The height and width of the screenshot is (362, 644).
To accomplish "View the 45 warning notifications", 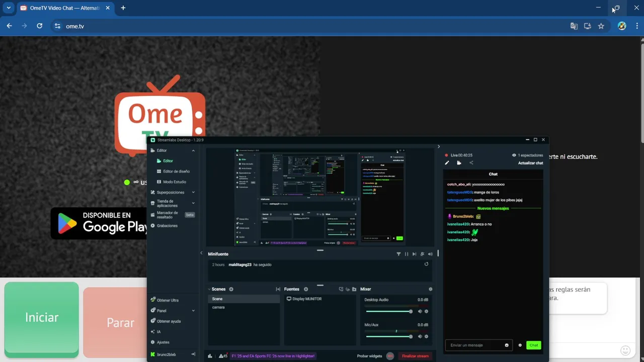I will 223,355.
